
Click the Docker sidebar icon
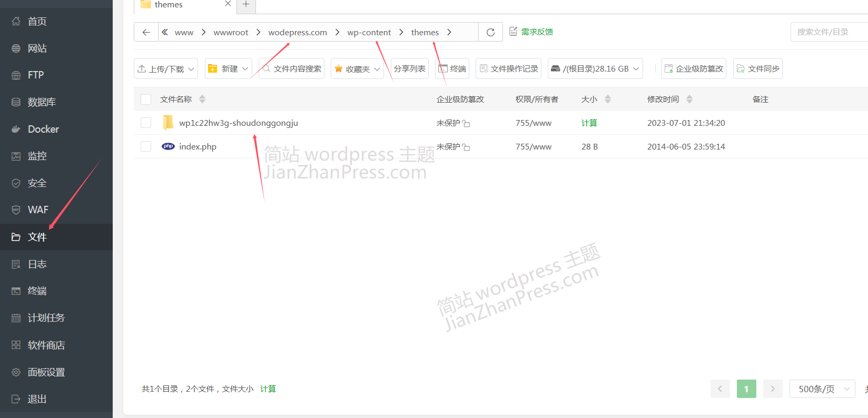16,129
